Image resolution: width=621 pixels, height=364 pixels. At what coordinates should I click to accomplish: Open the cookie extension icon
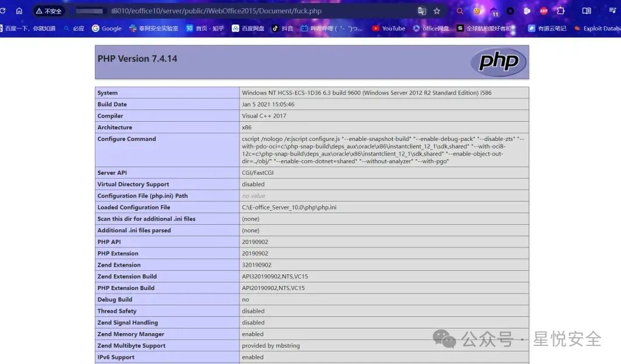point(477,11)
